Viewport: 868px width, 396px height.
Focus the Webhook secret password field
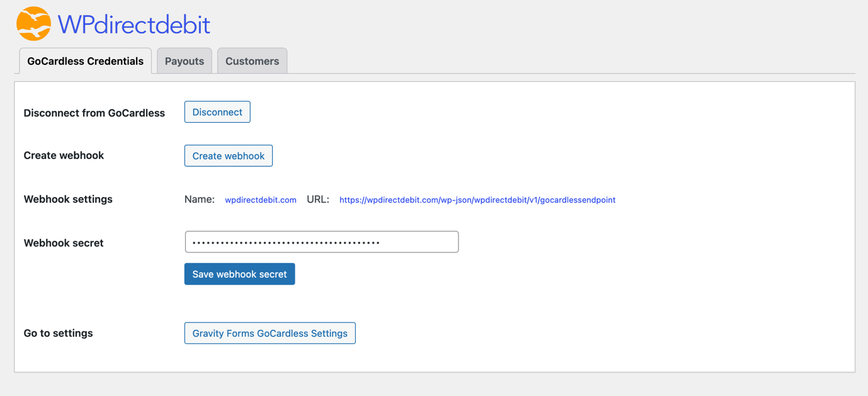[322, 242]
